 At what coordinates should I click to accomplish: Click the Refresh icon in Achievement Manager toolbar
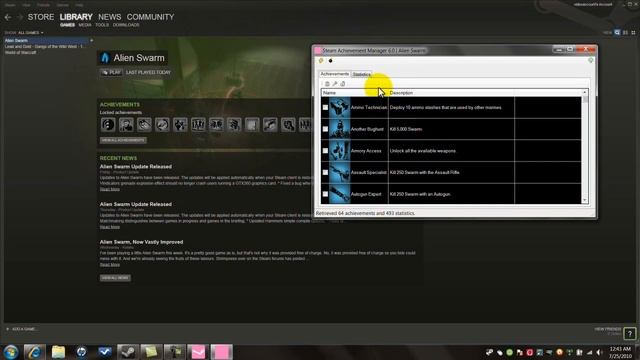coord(321,60)
